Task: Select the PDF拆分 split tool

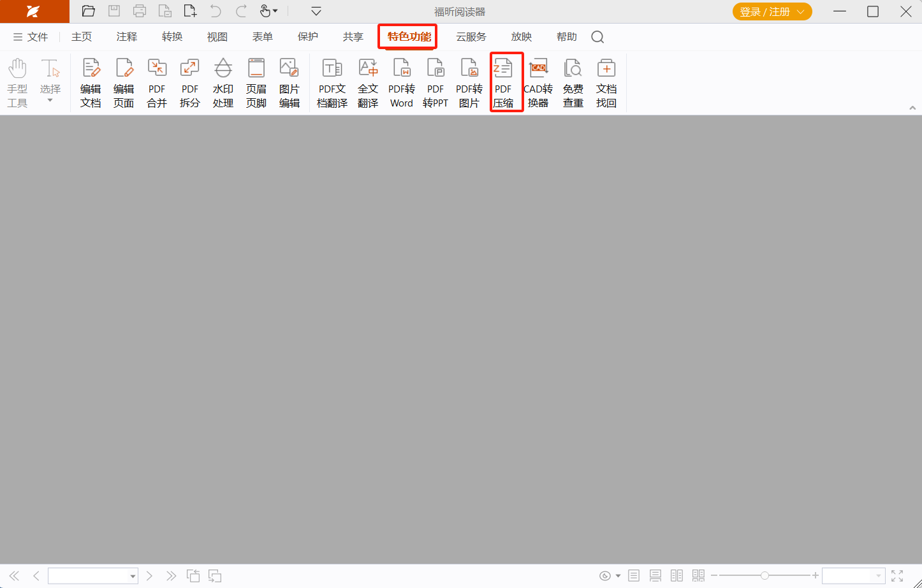Action: point(190,82)
